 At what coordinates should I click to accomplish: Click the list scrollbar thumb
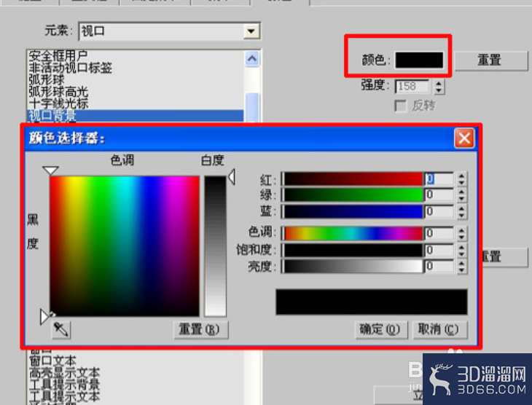click(251, 107)
